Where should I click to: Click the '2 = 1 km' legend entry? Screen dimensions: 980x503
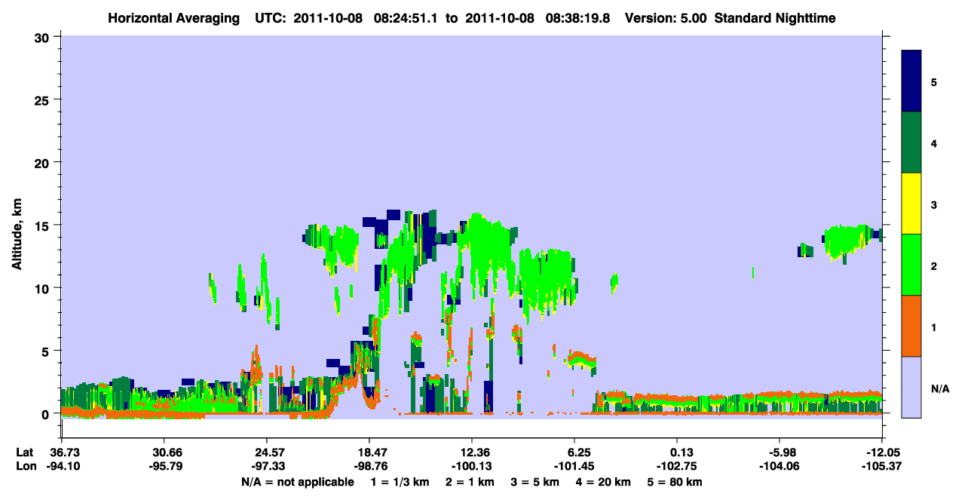point(469,481)
